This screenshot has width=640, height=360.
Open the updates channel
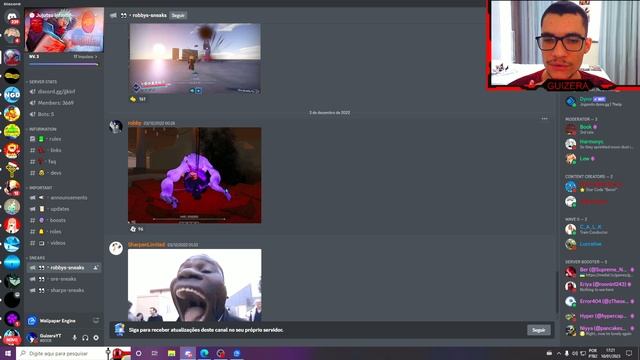click(x=64, y=209)
